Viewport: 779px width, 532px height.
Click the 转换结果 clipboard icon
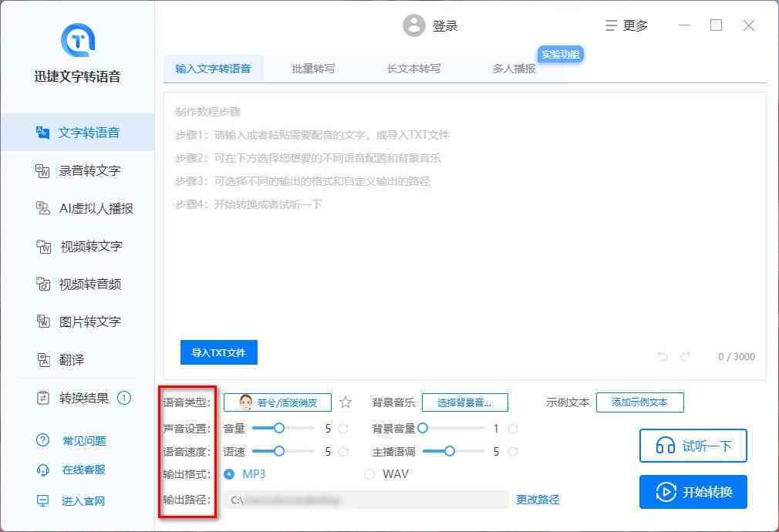coord(43,398)
